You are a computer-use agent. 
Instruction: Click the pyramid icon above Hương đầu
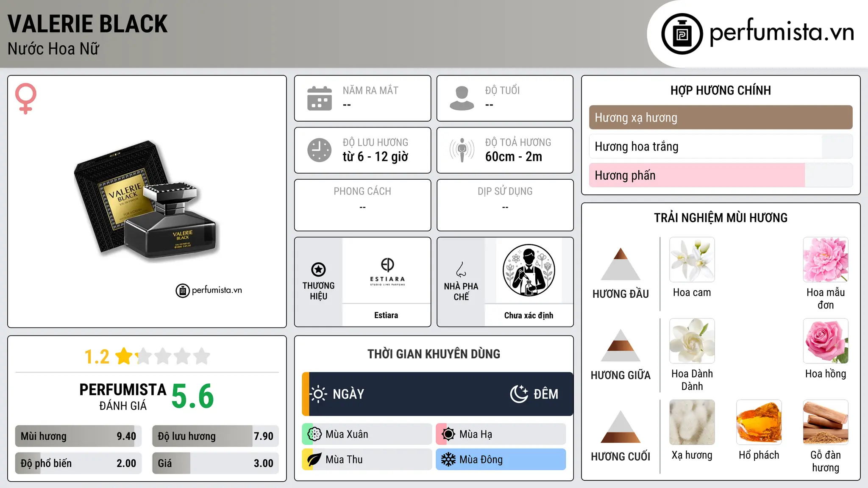[620, 263]
